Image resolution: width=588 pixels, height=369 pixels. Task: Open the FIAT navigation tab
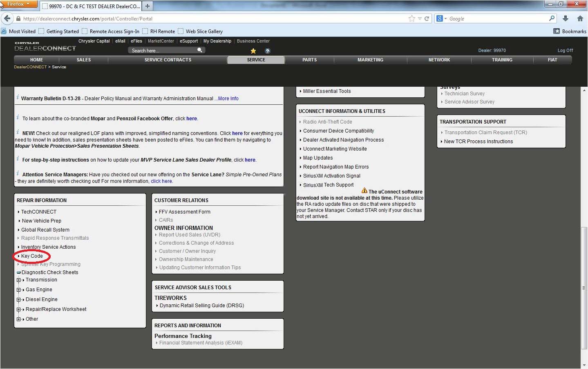(x=552, y=60)
